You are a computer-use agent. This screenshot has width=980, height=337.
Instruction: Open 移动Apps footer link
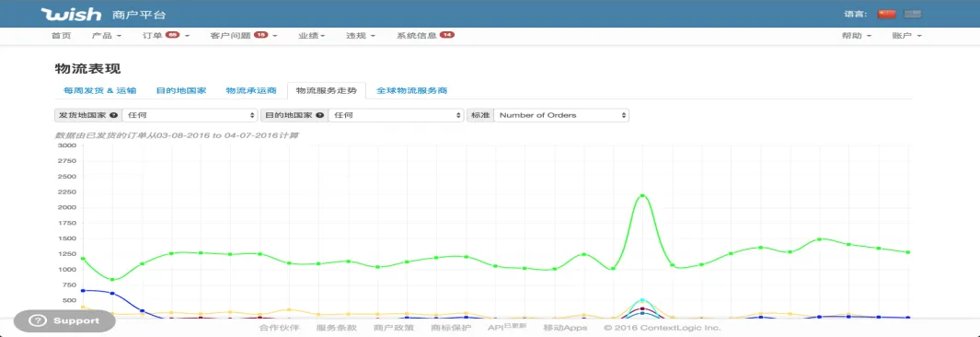point(565,328)
